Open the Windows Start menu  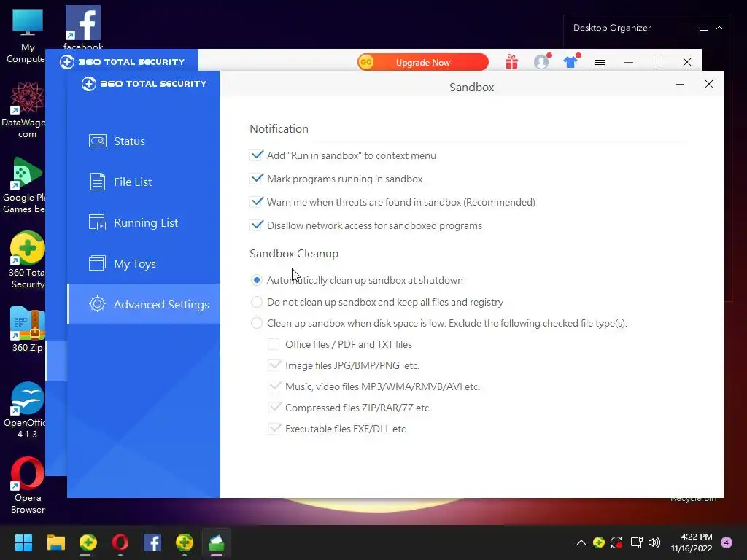tap(23, 542)
